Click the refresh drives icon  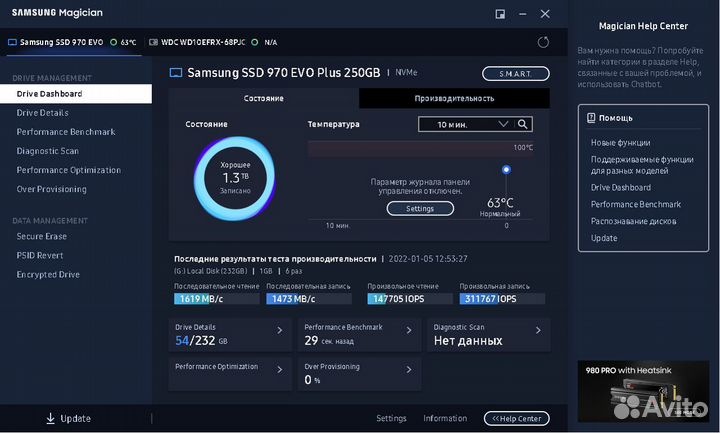tap(543, 42)
